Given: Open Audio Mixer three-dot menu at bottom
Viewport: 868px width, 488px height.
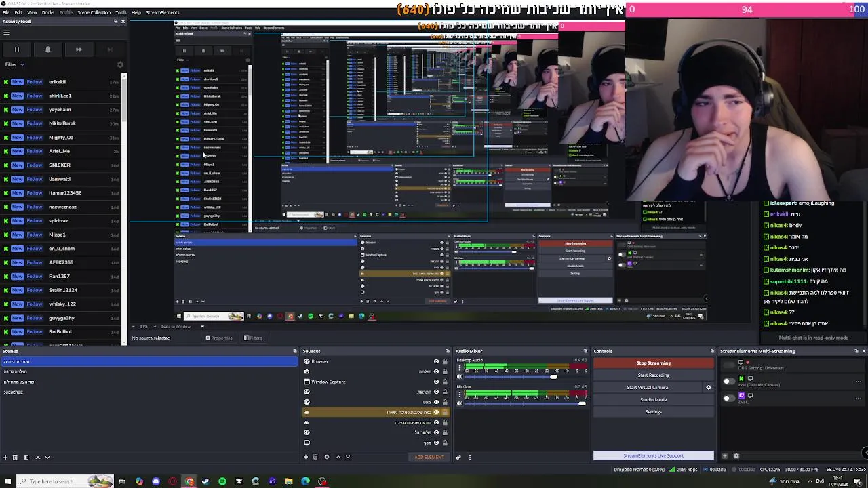Looking at the screenshot, I should pyautogui.click(x=469, y=457).
